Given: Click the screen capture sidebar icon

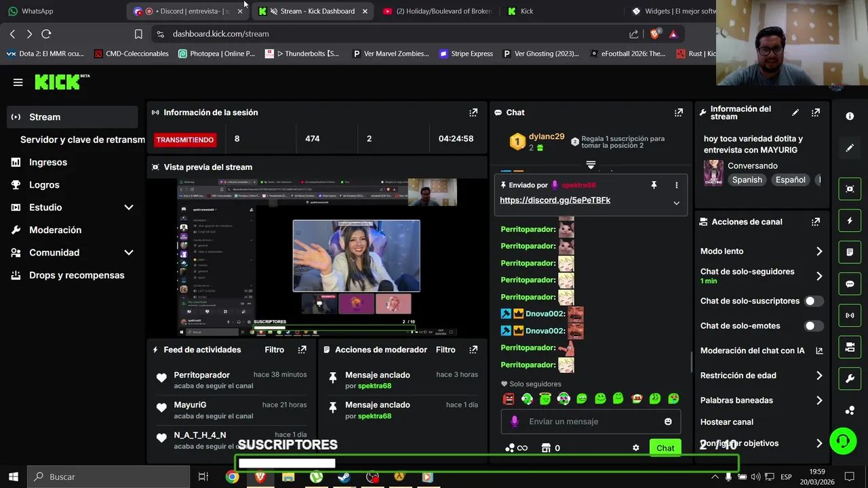Looking at the screenshot, I should tap(850, 189).
